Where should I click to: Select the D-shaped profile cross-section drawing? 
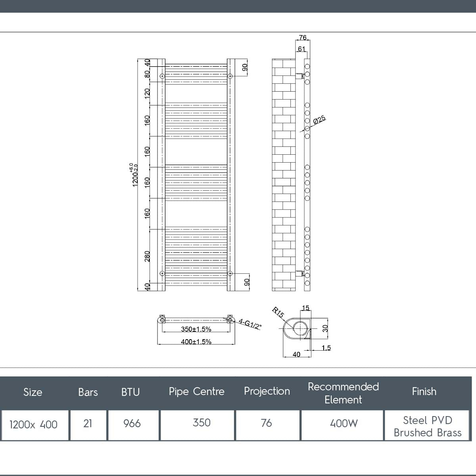(x=297, y=329)
